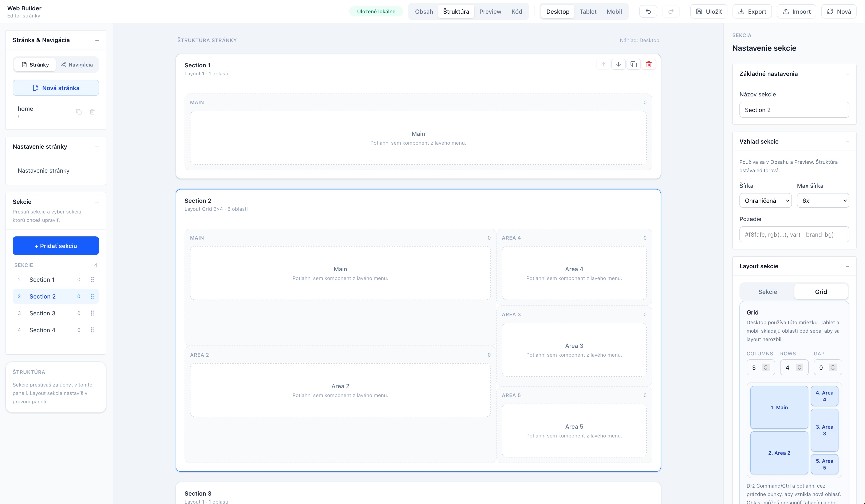Screen dimensions: 865x504
Task: Switch to the Obsah tab
Action: click(x=424, y=11)
